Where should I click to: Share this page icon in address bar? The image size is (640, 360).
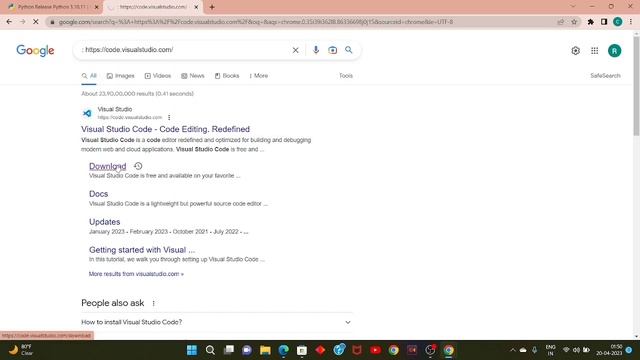coord(560,22)
